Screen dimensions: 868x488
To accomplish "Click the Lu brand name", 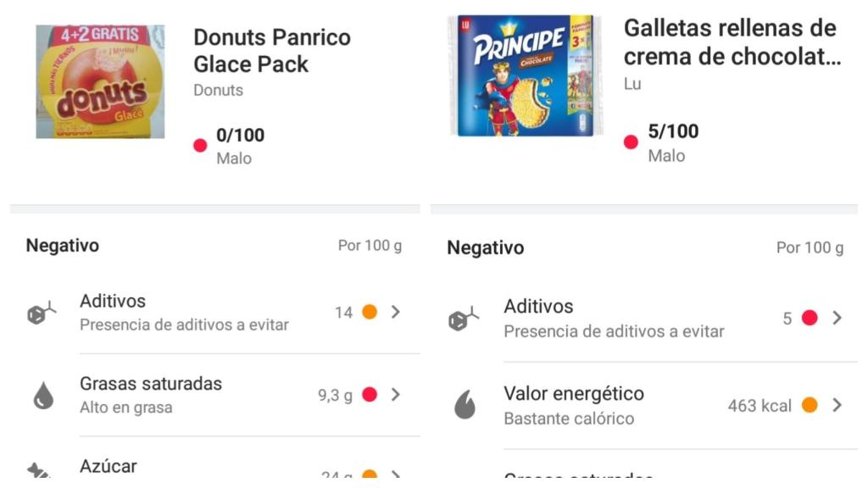I will click(x=632, y=84).
